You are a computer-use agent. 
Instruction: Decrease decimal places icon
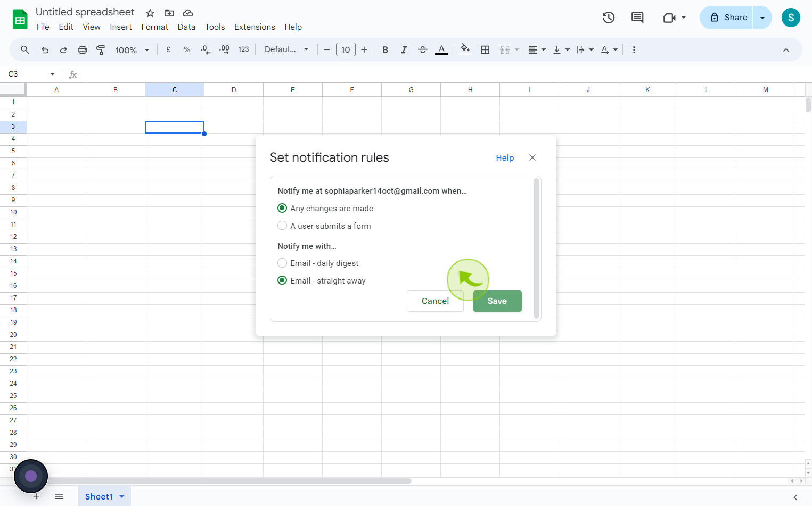point(206,49)
